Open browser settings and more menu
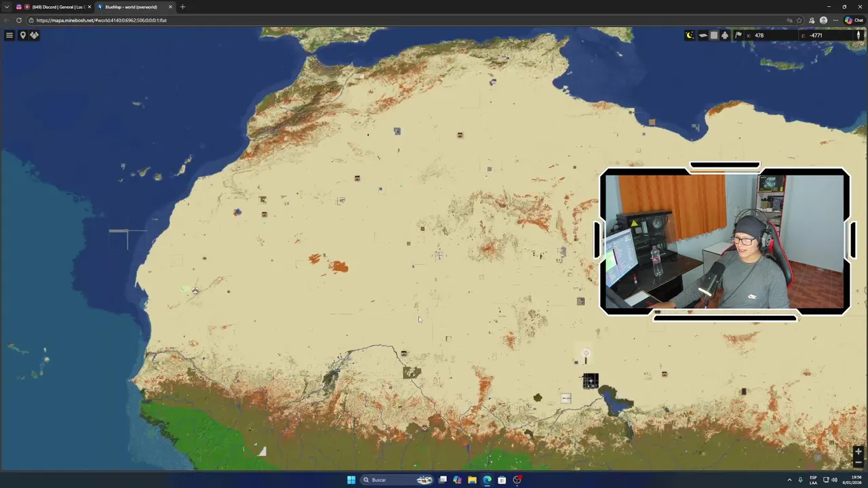This screenshot has height=488, width=868. click(835, 20)
